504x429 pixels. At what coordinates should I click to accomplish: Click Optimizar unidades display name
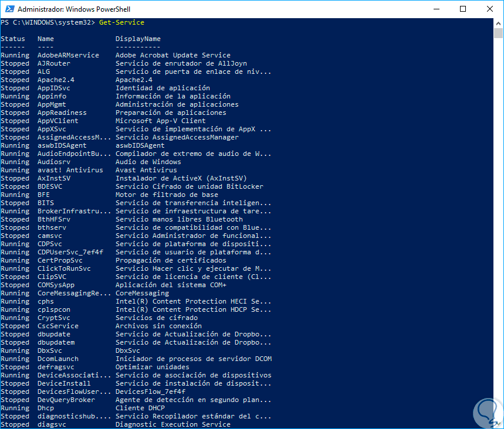(153, 367)
